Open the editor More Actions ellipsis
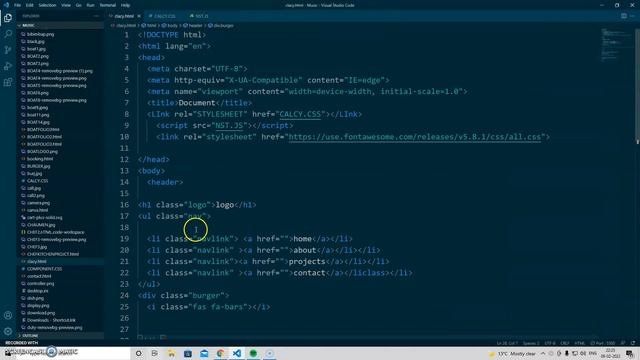Viewport: 640px width, 360px height. (x=632, y=16)
